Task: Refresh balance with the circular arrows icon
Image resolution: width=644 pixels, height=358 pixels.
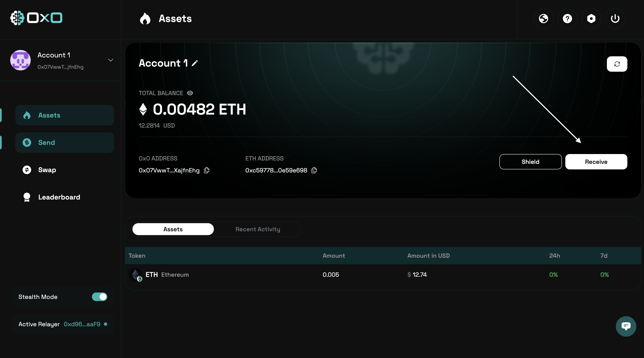Action: pos(617,64)
